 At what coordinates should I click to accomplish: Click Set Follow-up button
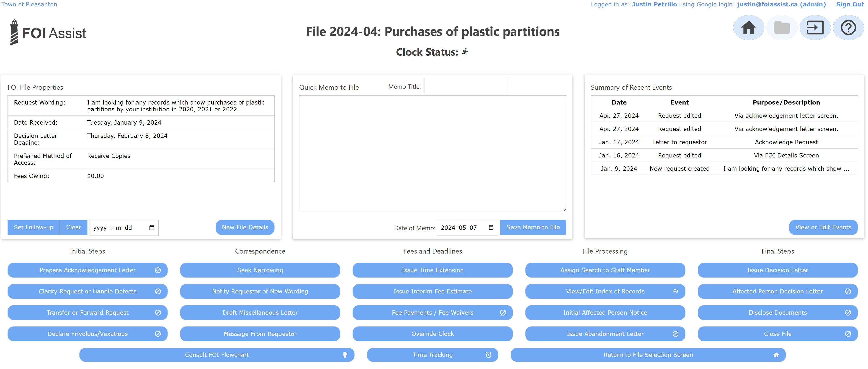click(x=34, y=227)
